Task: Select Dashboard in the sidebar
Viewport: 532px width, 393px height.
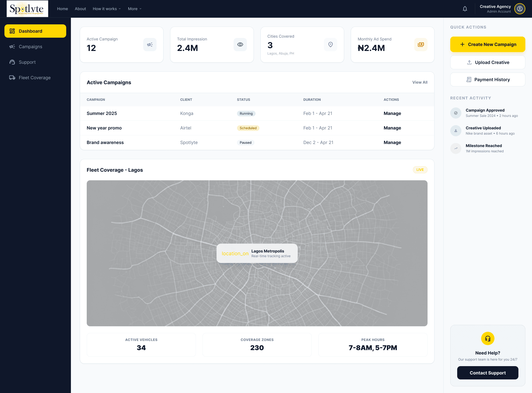Action: pos(35,31)
